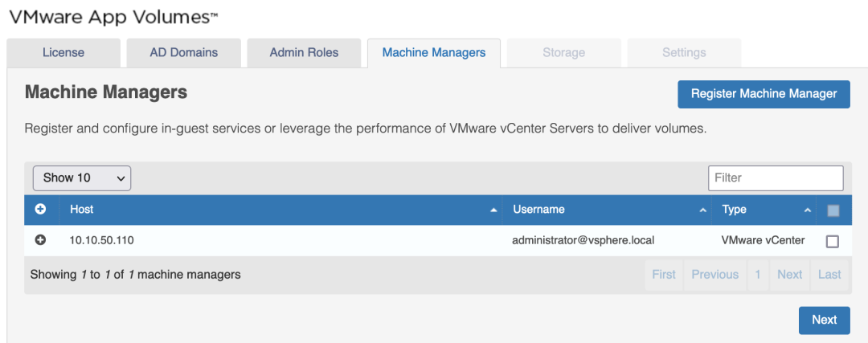The image size is (868, 343).
Task: Click the Last pagination button
Action: click(x=829, y=275)
